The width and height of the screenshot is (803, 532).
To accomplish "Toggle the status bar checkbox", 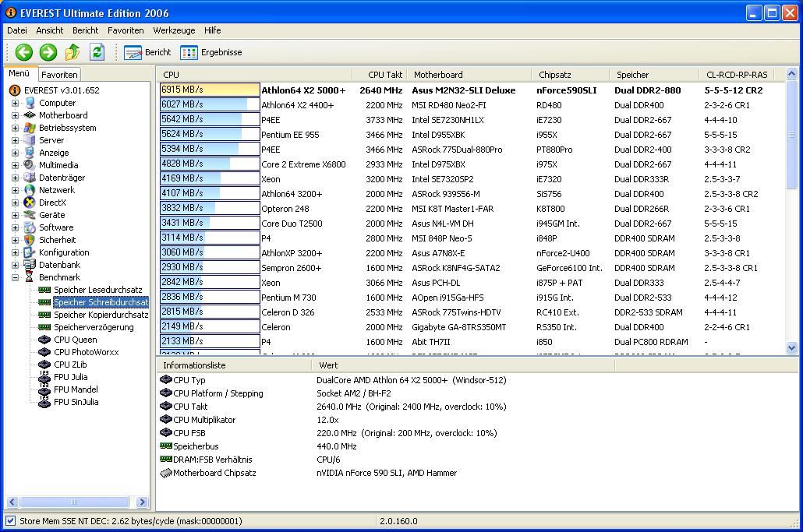I will click(x=10, y=521).
